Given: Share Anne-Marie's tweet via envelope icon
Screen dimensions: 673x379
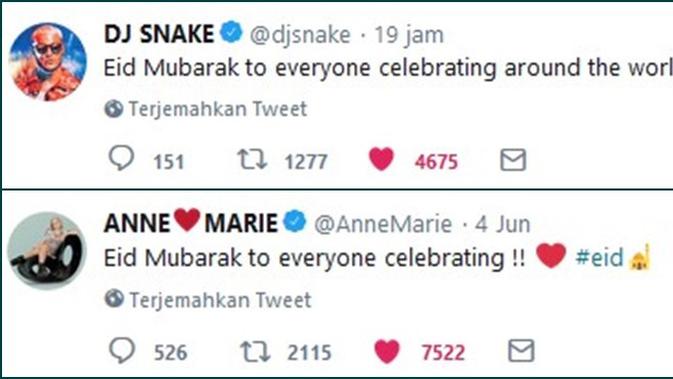Looking at the screenshot, I should tap(521, 351).
